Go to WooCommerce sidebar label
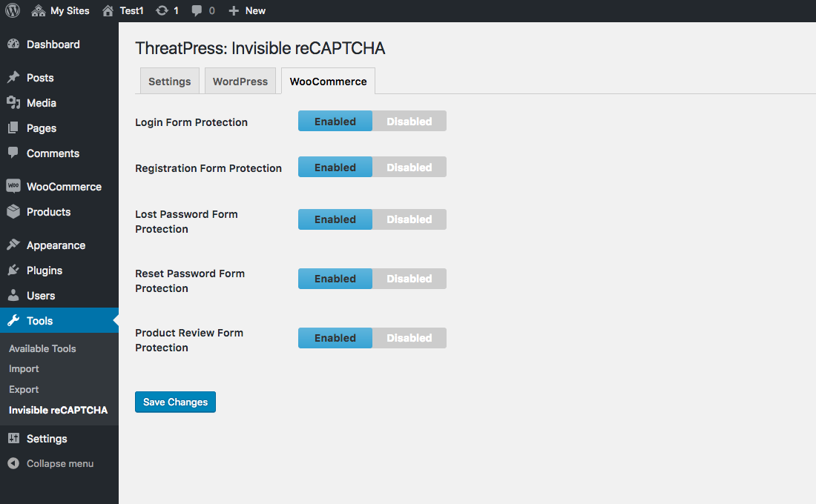 pyautogui.click(x=64, y=187)
